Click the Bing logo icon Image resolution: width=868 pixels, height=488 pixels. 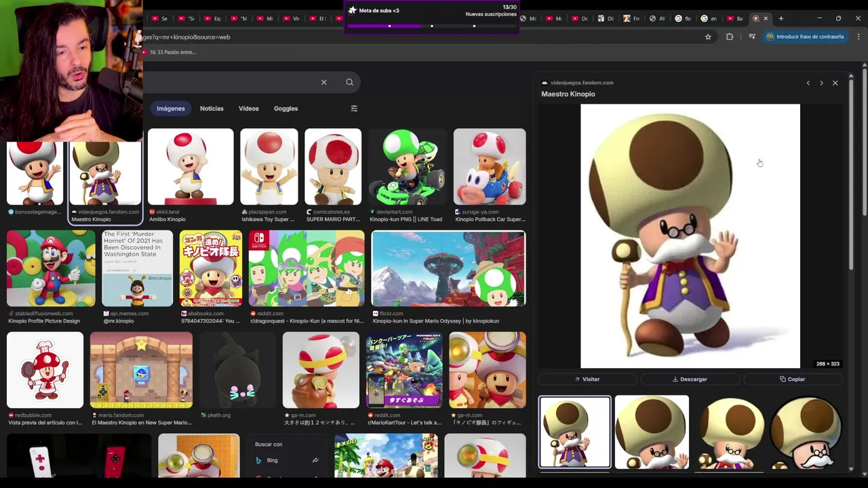258,460
